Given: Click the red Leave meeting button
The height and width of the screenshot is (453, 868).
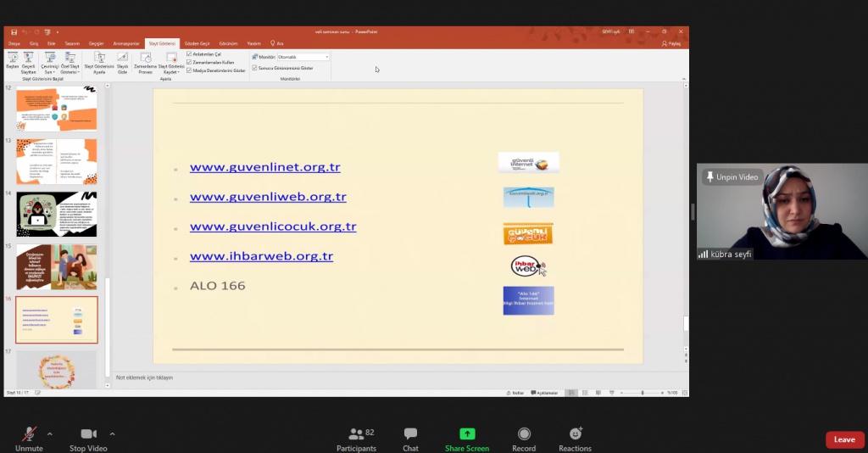Looking at the screenshot, I should click(x=845, y=439).
